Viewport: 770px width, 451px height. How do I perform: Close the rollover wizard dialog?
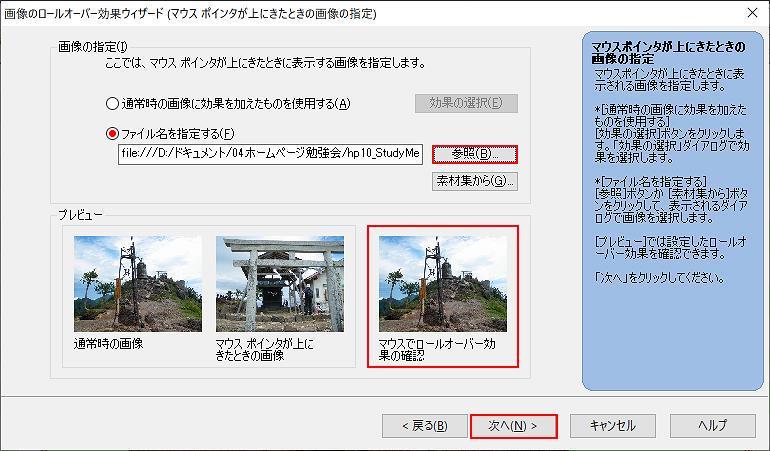[x=752, y=13]
